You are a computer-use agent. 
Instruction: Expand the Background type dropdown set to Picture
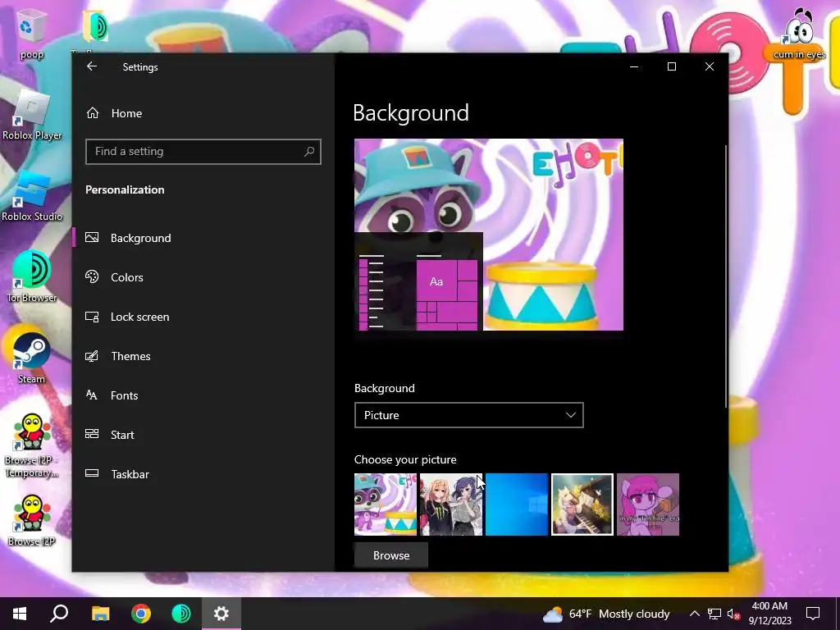point(468,415)
